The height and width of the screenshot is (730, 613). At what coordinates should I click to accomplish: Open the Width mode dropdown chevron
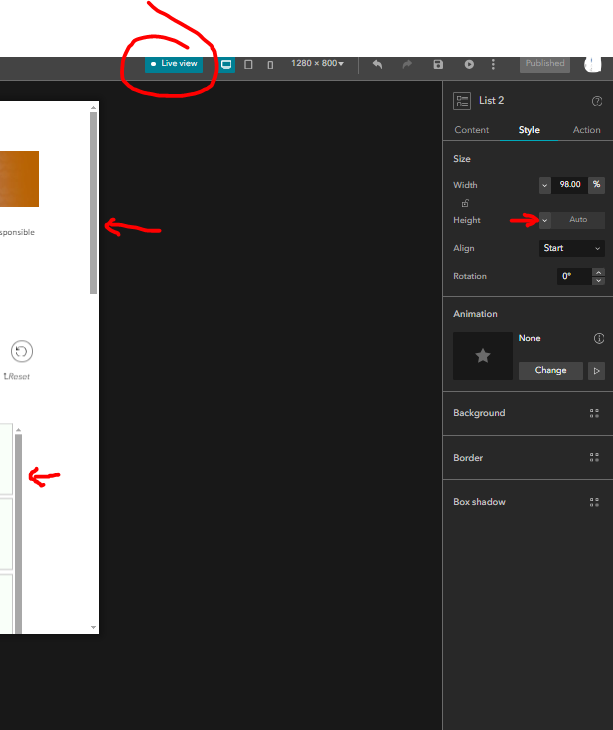545,185
